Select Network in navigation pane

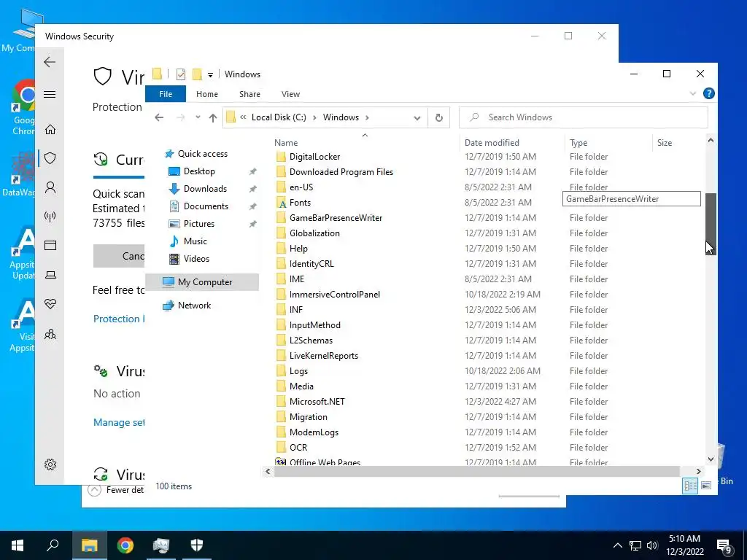(x=194, y=306)
